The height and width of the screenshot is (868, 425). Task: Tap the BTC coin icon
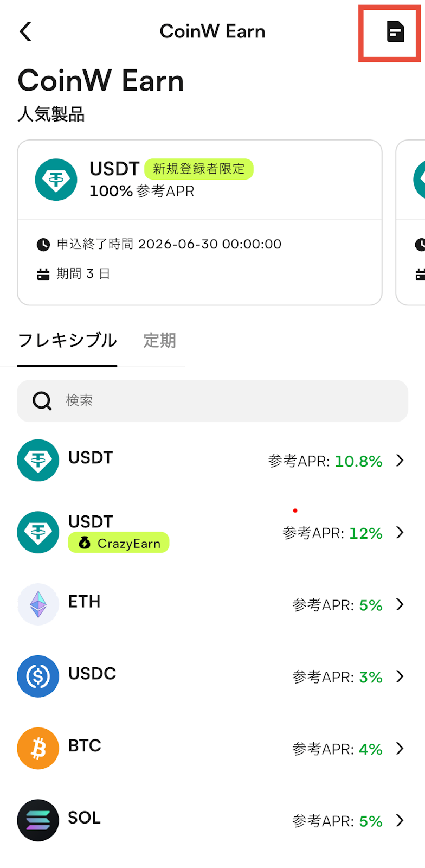38,749
